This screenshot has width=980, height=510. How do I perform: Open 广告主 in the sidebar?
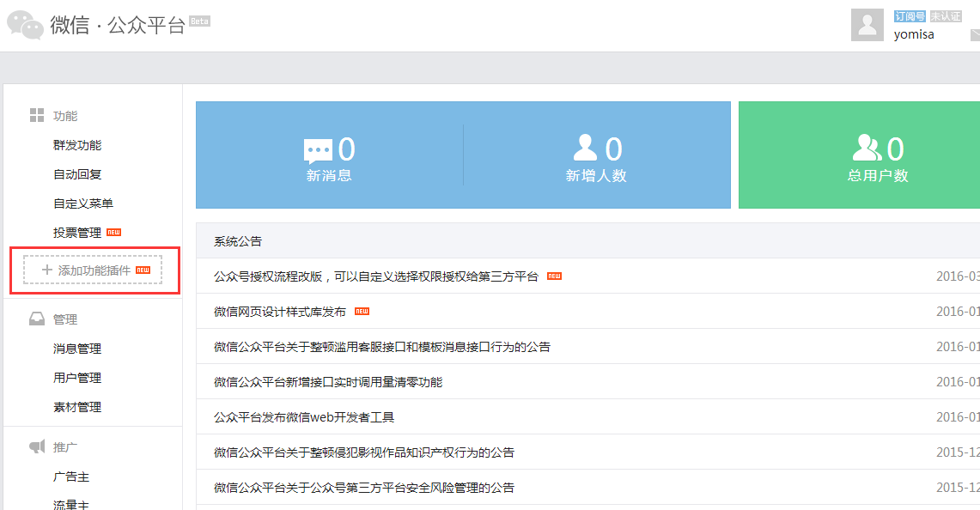coord(71,477)
